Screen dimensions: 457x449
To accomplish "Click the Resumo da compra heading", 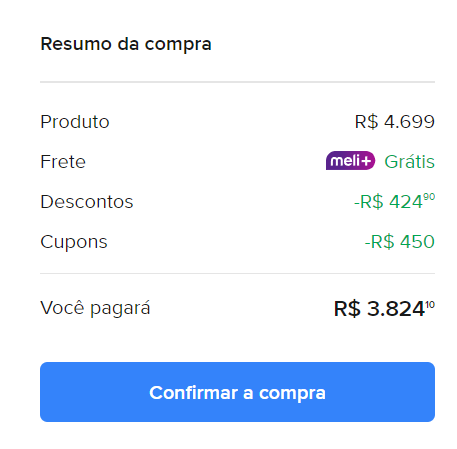I will (x=126, y=44).
